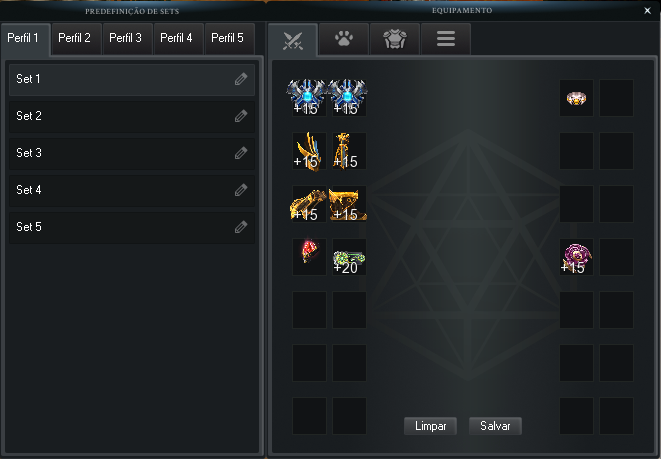The width and height of the screenshot is (661, 459).
Task: Open the Perfil 5 tab
Action: pos(227,38)
